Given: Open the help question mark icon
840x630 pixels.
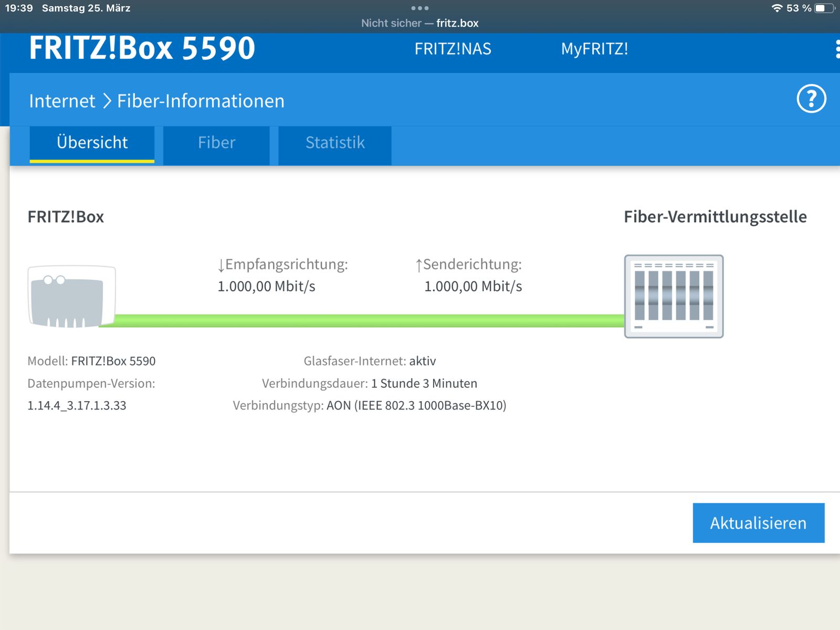Looking at the screenshot, I should [x=811, y=99].
